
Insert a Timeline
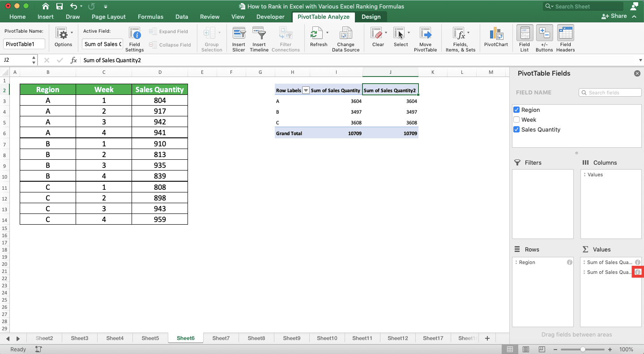259,39
